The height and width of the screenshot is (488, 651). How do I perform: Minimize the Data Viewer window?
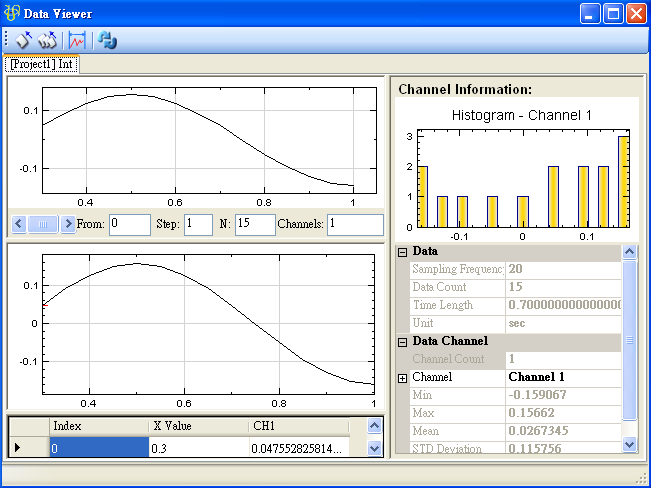tap(590, 14)
